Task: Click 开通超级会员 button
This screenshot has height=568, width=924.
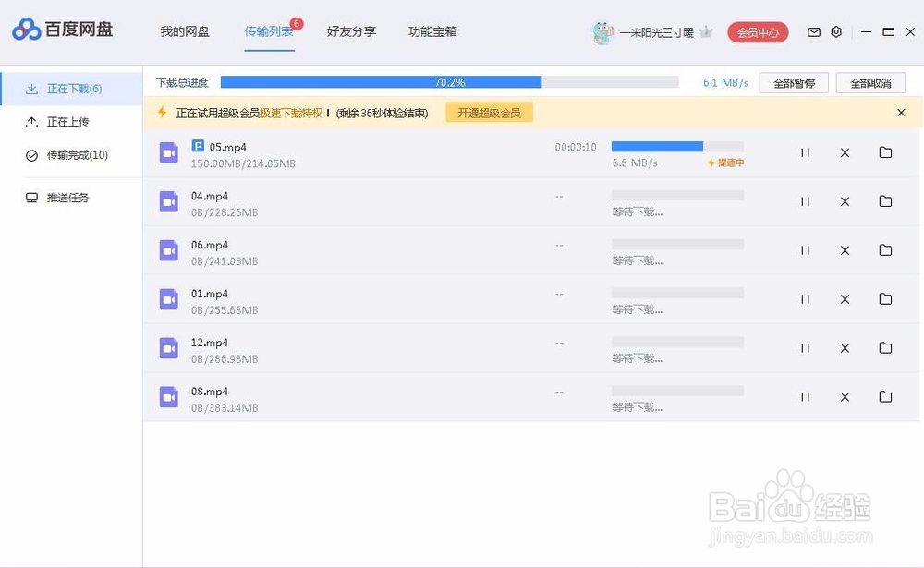Action: (x=489, y=113)
